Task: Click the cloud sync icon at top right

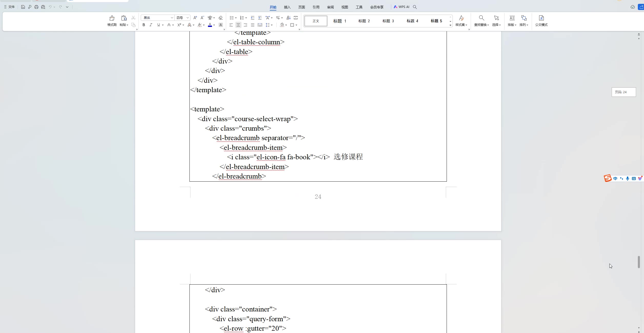Action: tap(633, 7)
